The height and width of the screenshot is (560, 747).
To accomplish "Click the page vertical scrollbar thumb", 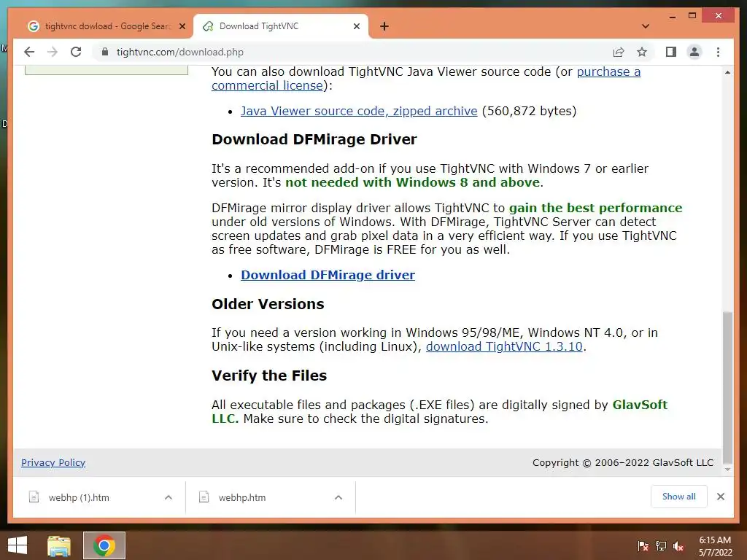I will click(x=727, y=387).
